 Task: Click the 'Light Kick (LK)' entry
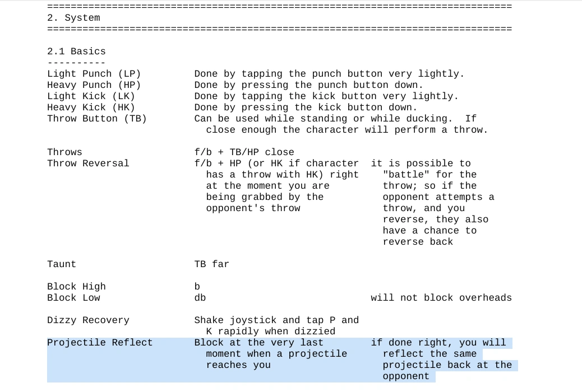coord(91,96)
